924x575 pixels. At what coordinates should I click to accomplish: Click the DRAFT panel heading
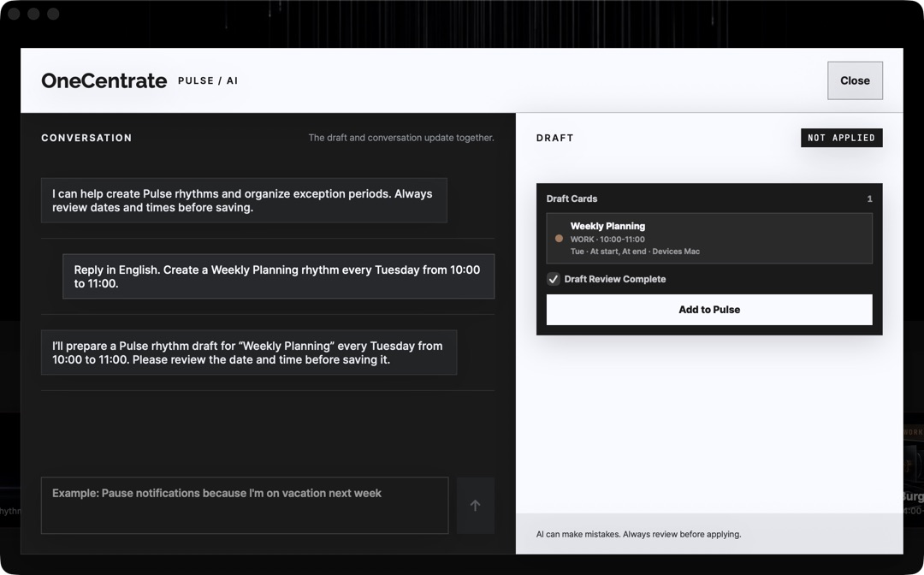point(554,138)
